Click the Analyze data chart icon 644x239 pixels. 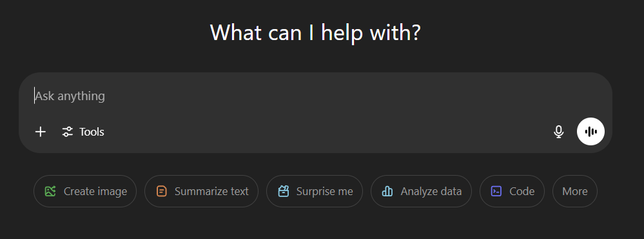387,191
